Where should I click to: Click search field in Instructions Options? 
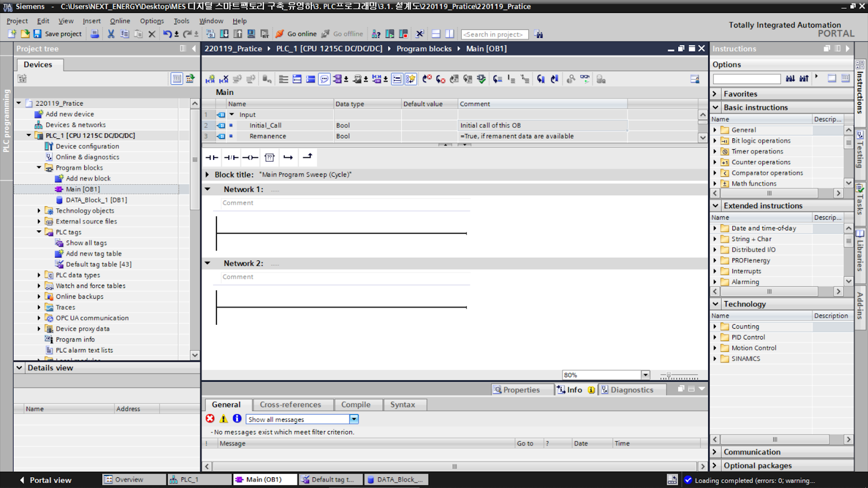(x=746, y=79)
